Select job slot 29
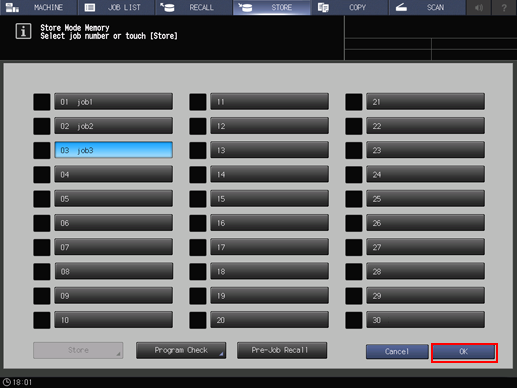517x388 pixels. click(x=426, y=296)
